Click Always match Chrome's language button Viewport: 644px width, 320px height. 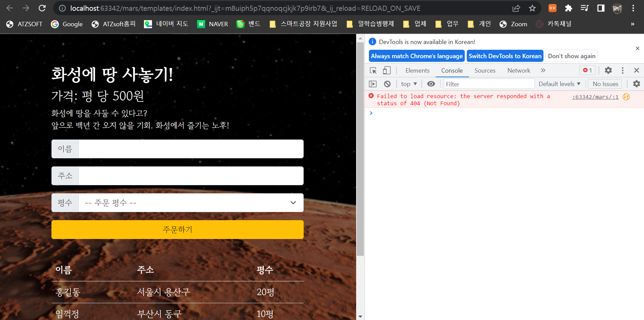(417, 56)
